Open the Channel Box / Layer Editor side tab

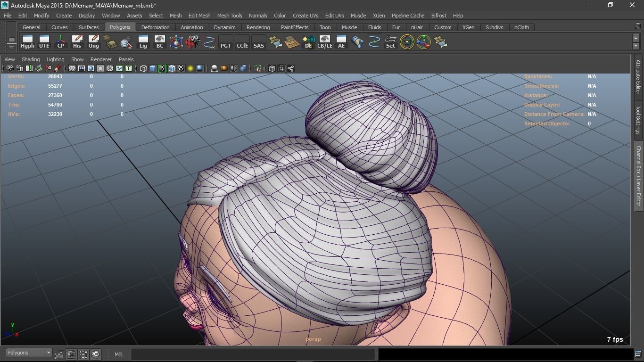coord(638,175)
